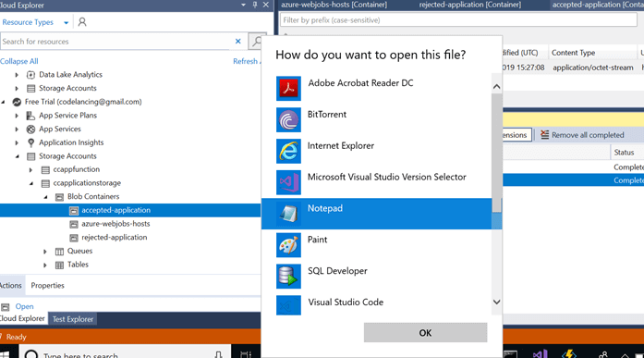Click the Refresh link
This screenshot has height=358, width=644.
[245, 61]
